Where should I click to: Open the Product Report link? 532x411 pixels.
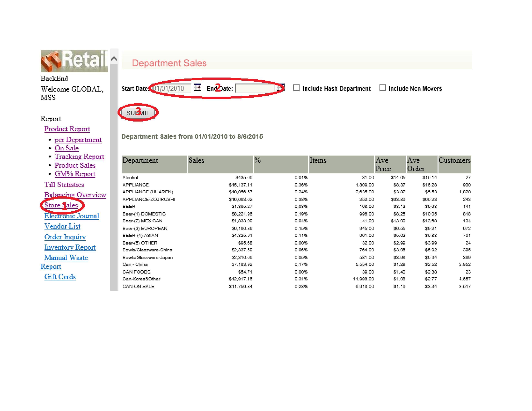[x=67, y=129]
